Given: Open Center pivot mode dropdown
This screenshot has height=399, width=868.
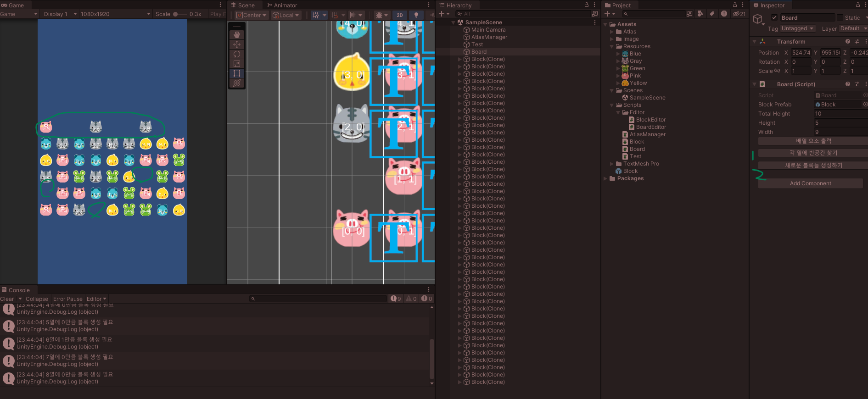Looking at the screenshot, I should coord(252,15).
